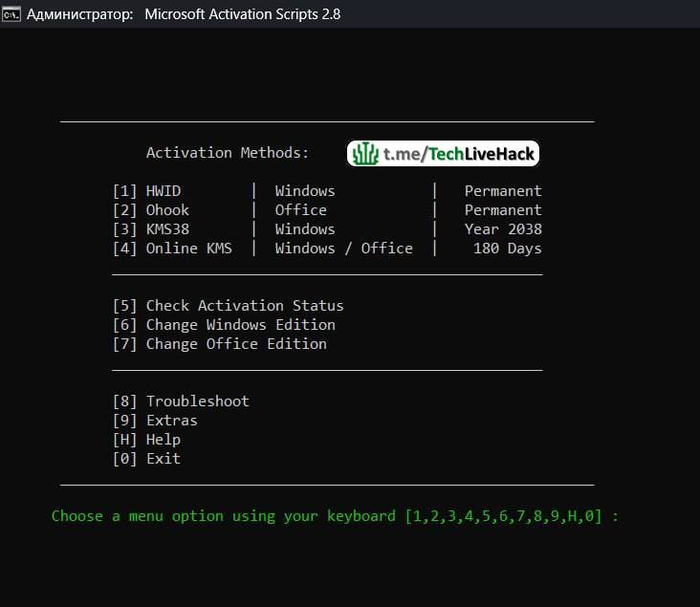700x607 pixels.
Task: Select the [9] Extras menu entry
Action: (x=155, y=420)
